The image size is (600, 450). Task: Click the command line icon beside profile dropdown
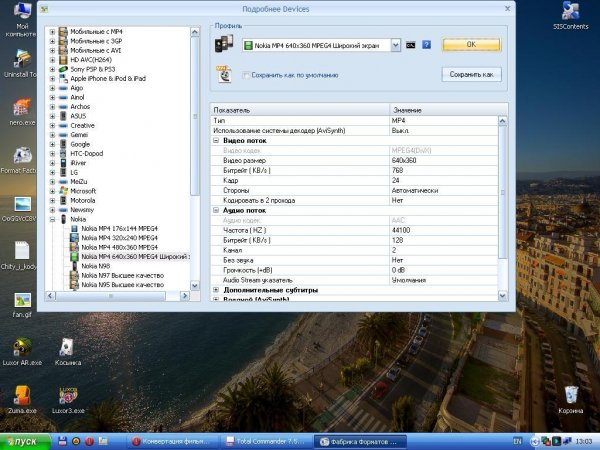(411, 45)
